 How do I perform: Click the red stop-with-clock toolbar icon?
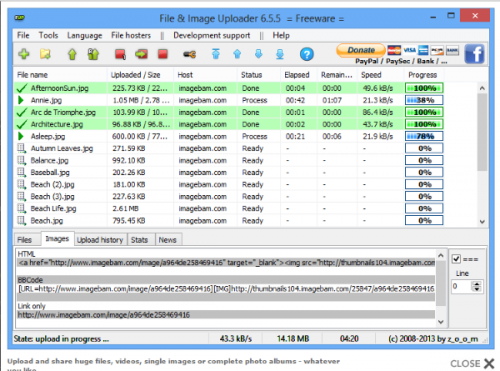pyautogui.click(x=120, y=54)
